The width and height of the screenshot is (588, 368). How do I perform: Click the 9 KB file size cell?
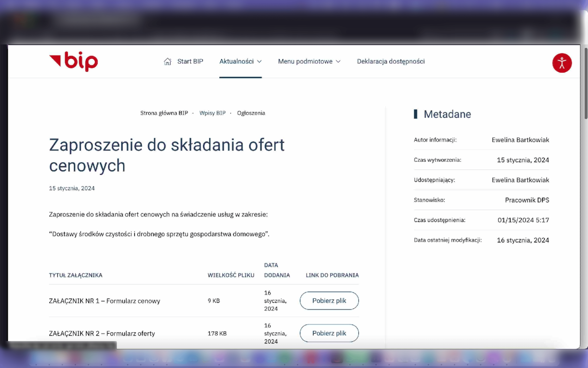(x=214, y=301)
